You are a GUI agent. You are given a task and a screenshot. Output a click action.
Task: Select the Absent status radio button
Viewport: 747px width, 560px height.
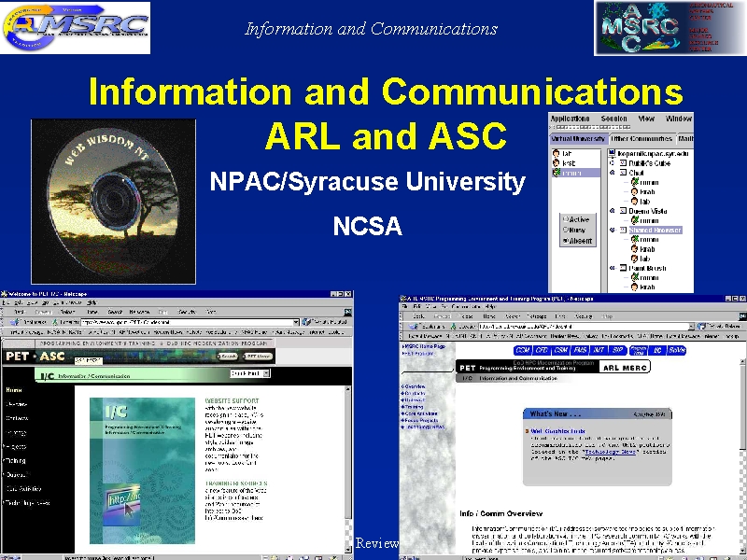pyautogui.click(x=566, y=241)
